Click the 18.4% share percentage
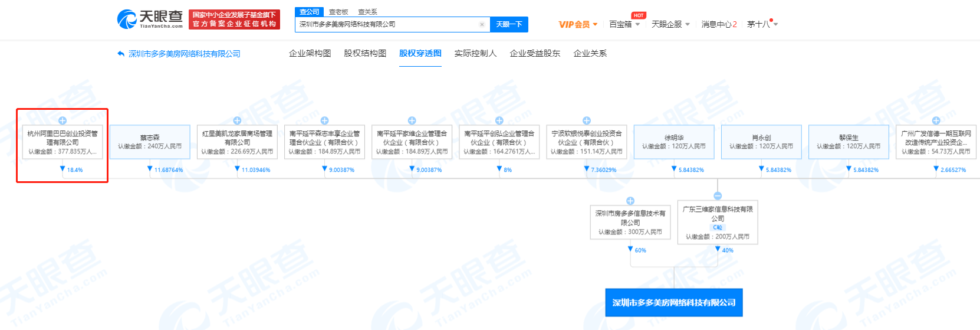Image resolution: width=980 pixels, height=330 pixels. pos(75,170)
